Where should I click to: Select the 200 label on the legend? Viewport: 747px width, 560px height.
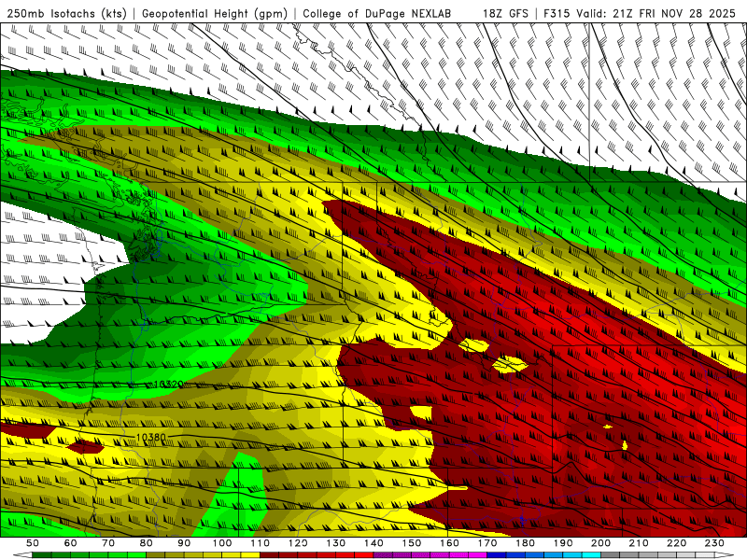pos(600,543)
